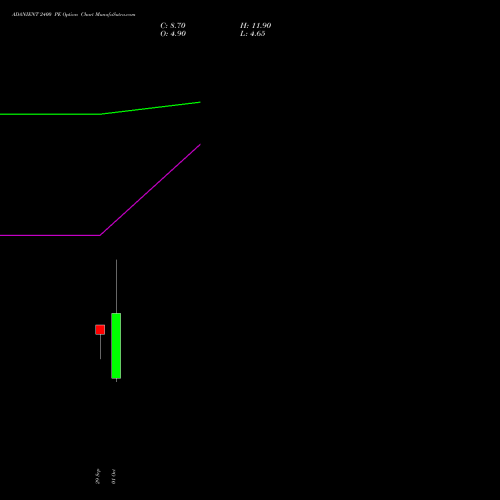Click the lower wick of red candle
This screenshot has height=500, width=500.
coord(100,347)
